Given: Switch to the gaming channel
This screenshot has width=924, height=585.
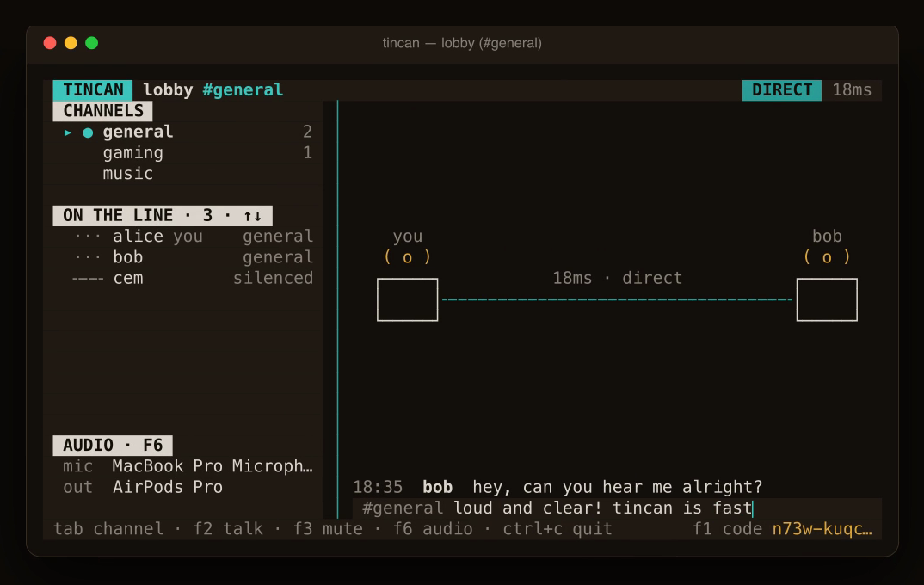Looking at the screenshot, I should [x=182, y=153].
